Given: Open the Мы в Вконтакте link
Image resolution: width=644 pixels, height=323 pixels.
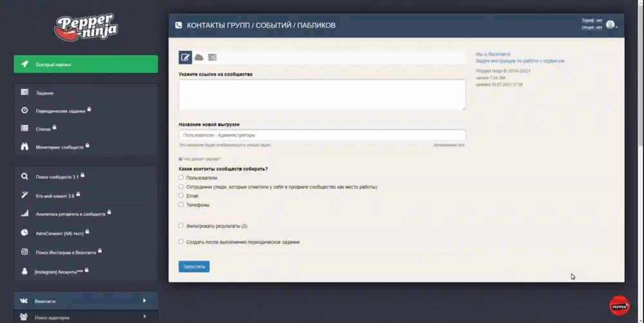Looking at the screenshot, I should [493, 54].
